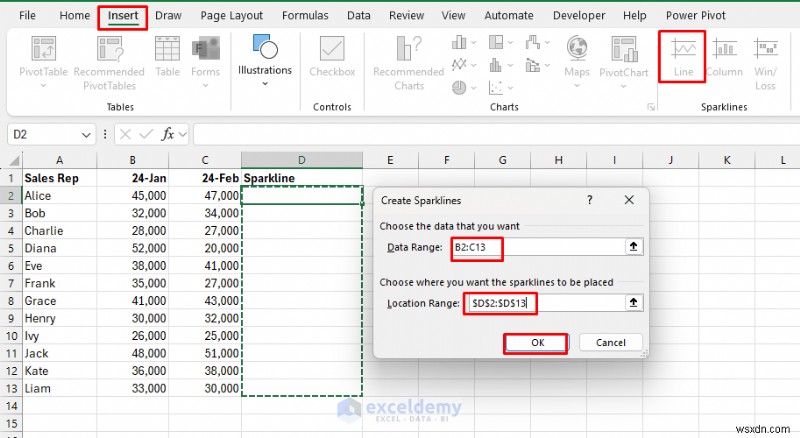This screenshot has height=438, width=800.
Task: Switch to the Home tab
Action: pos(74,15)
